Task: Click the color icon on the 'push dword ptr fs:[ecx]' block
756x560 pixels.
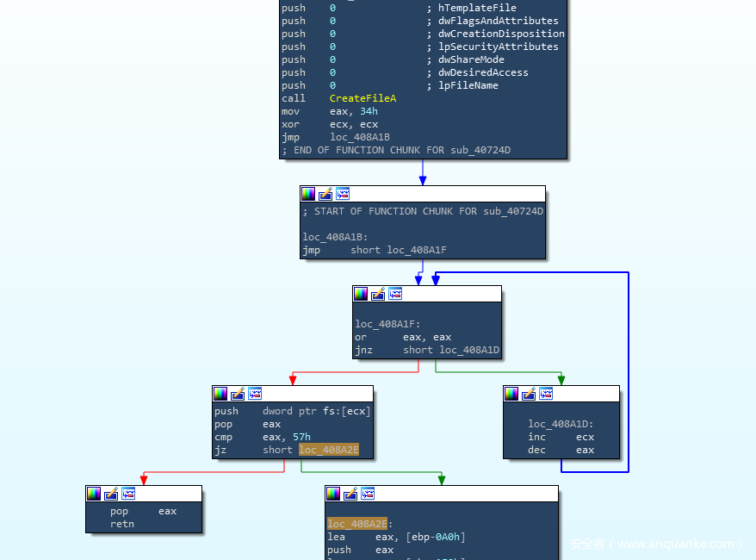Action: pyautogui.click(x=220, y=394)
